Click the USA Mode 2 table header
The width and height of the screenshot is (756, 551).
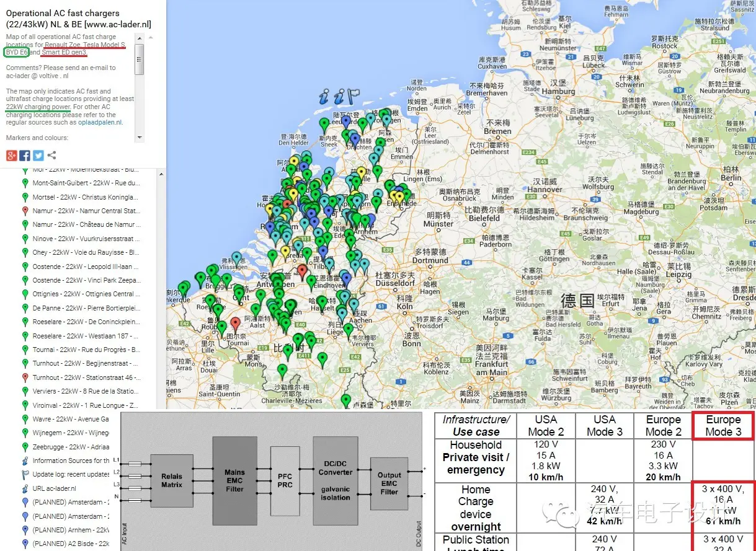[546, 426]
